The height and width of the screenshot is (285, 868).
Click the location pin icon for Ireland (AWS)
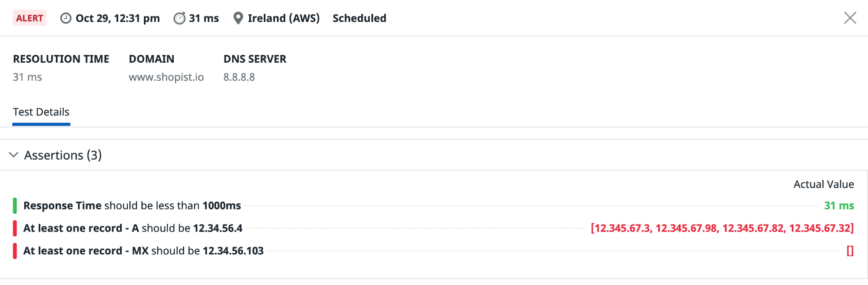coord(238,18)
